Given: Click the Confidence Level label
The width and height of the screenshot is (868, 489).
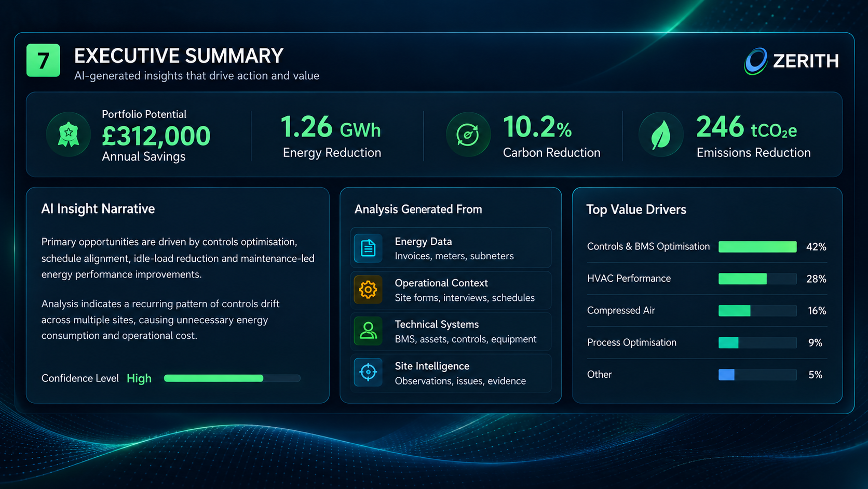Looking at the screenshot, I should pyautogui.click(x=80, y=378).
